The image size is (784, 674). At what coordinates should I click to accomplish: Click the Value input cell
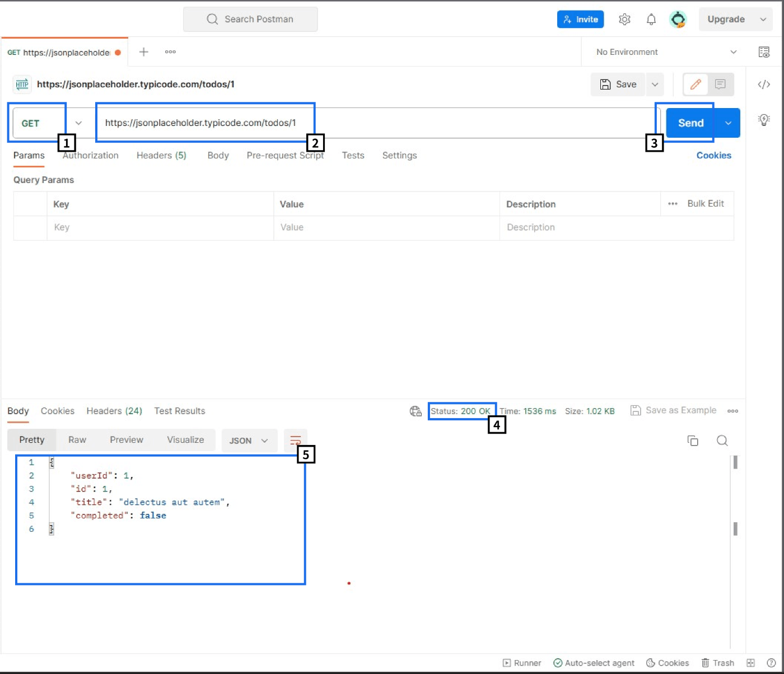386,228
